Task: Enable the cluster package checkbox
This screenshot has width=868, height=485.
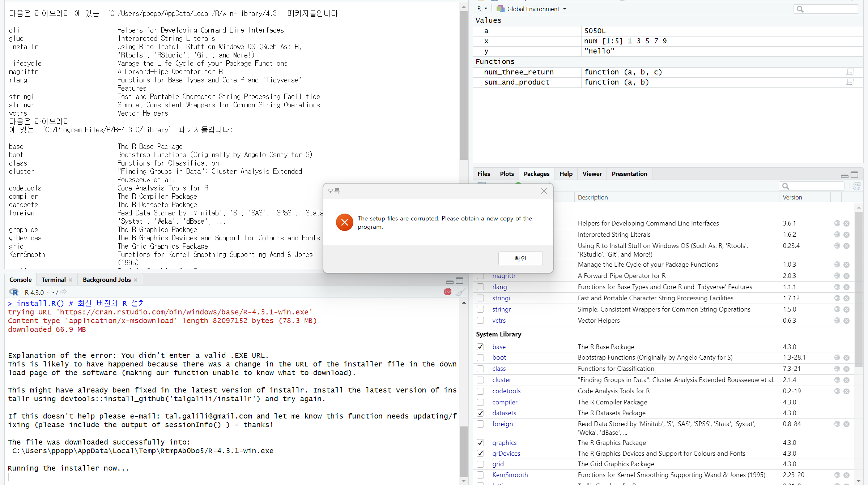Action: 480,380
